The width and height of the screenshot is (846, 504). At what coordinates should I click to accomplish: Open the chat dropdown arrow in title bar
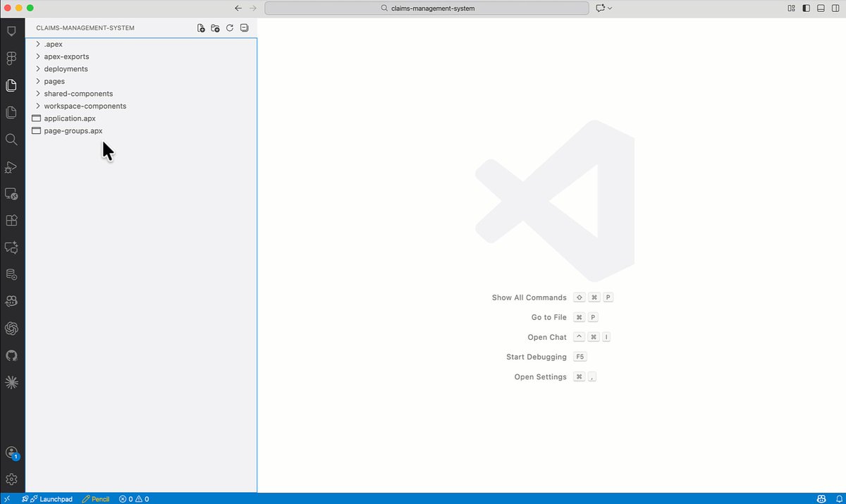point(610,8)
